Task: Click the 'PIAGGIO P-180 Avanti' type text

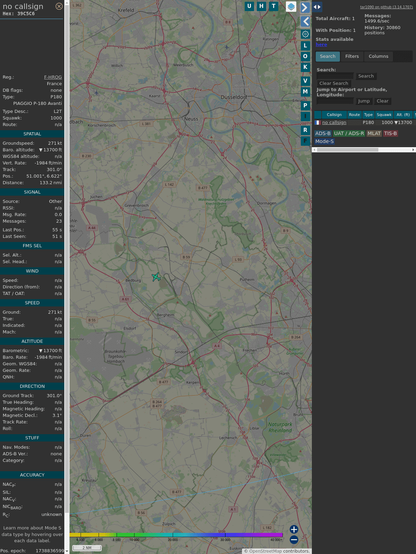Action: tap(37, 104)
